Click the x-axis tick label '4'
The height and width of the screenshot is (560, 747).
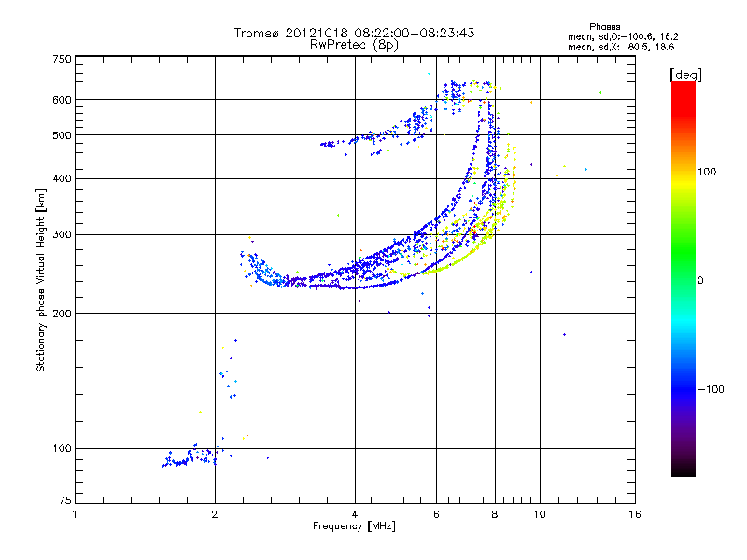pyautogui.click(x=355, y=514)
